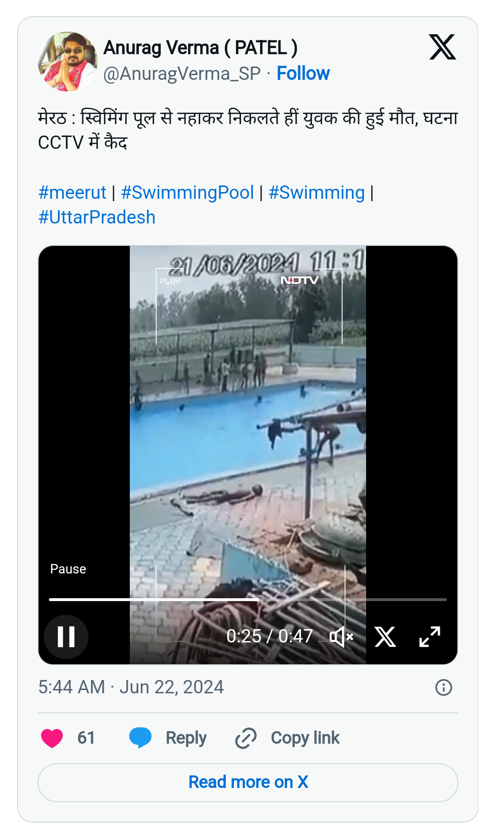Click the @AnuragVerma_SP handle
Image resolution: width=504 pixels, height=826 pixels.
click(x=182, y=74)
